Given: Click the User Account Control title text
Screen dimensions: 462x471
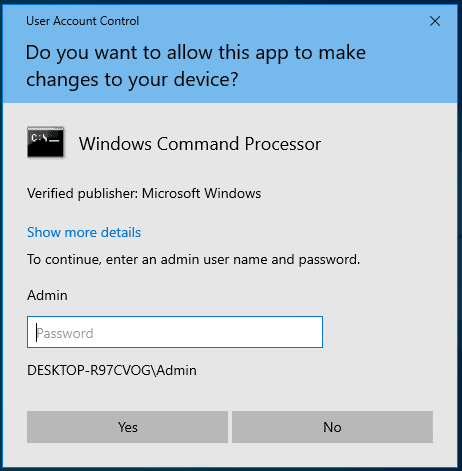Looking at the screenshot, I should 82,21.
